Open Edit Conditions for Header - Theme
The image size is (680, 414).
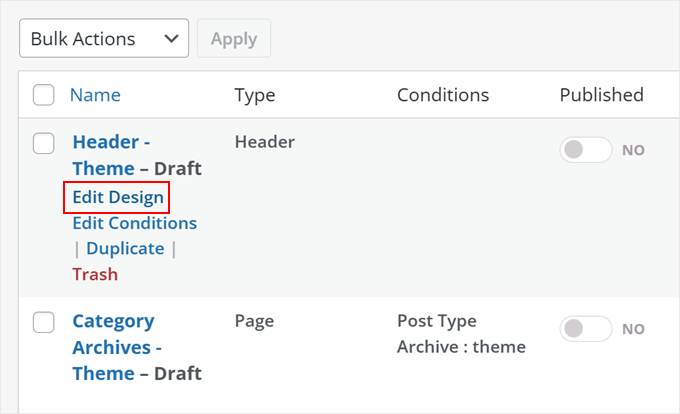point(134,223)
